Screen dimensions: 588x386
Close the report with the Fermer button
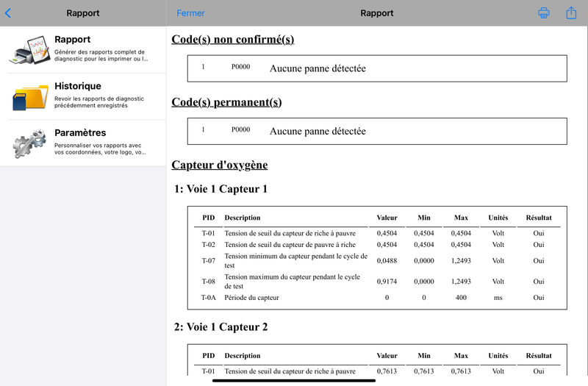[x=190, y=13]
